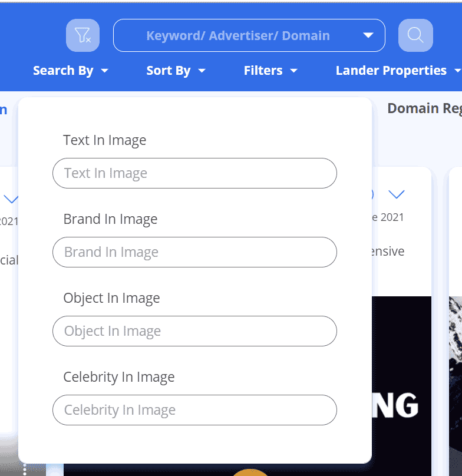Expand the chevron on the left ad card

[x=11, y=199]
